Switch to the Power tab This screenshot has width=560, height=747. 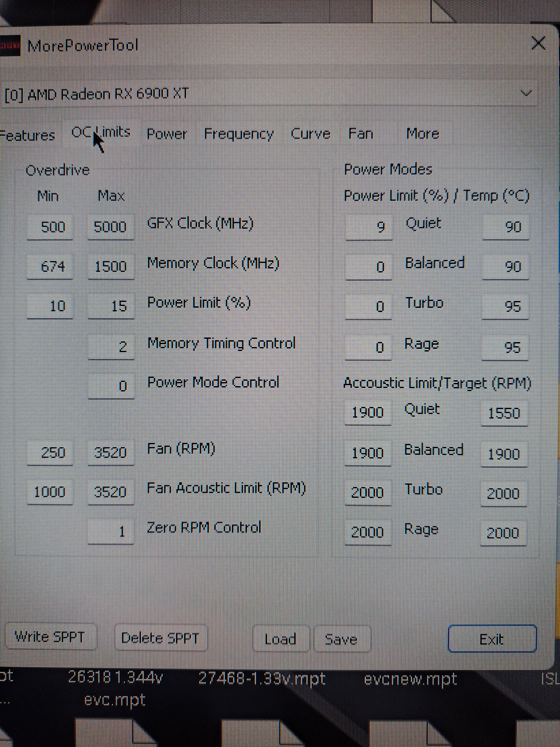point(167,134)
